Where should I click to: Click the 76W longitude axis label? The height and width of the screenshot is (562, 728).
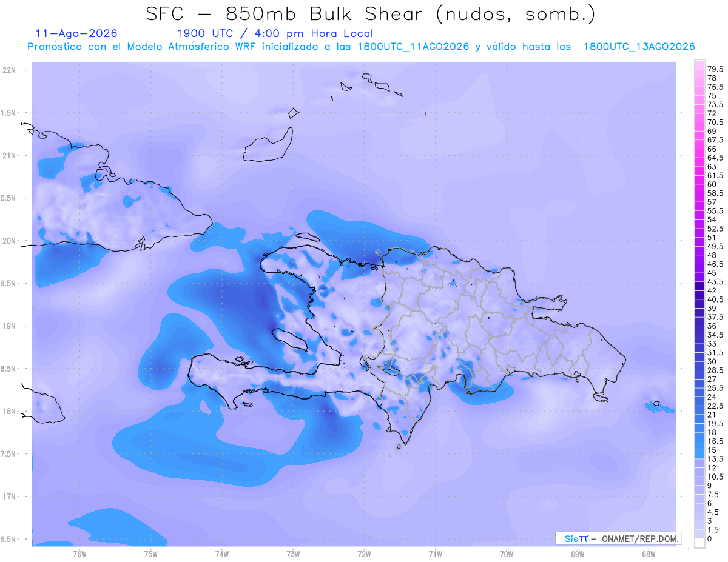click(x=79, y=554)
